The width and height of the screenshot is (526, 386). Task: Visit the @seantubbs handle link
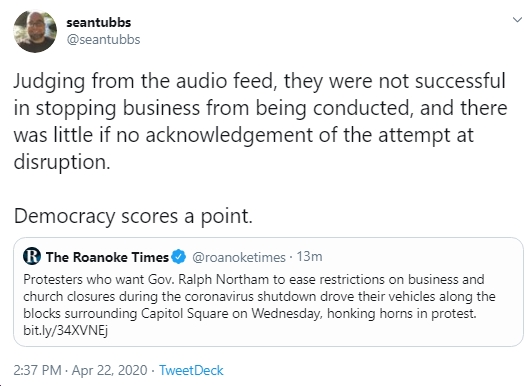103,40
